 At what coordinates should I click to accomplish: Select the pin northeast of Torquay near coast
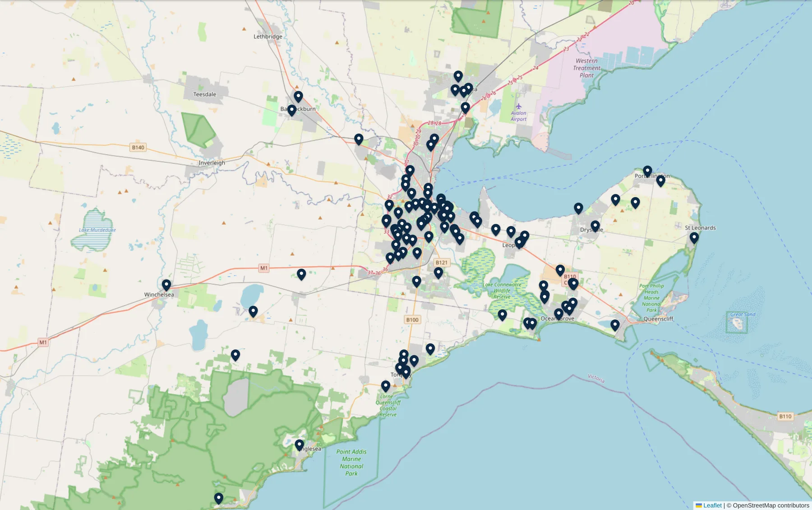430,349
